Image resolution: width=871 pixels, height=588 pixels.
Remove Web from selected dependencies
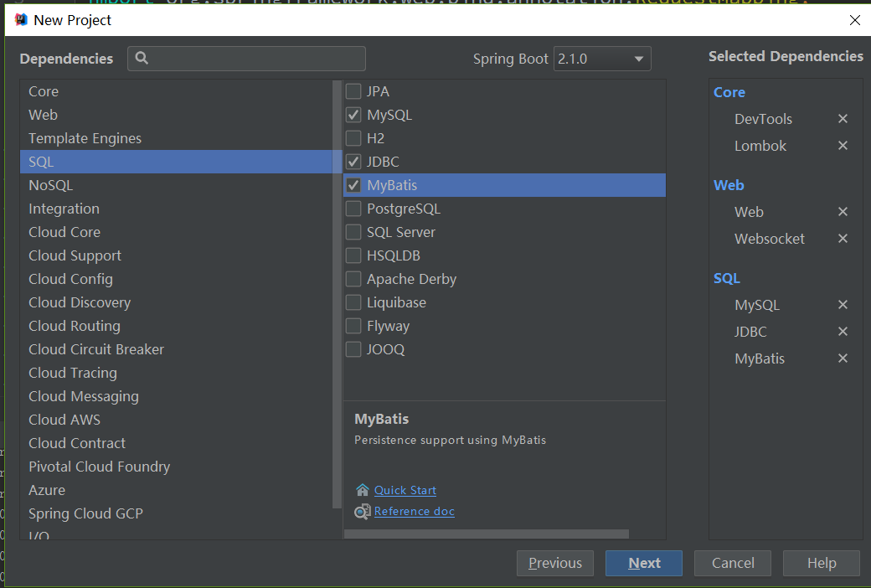click(843, 211)
